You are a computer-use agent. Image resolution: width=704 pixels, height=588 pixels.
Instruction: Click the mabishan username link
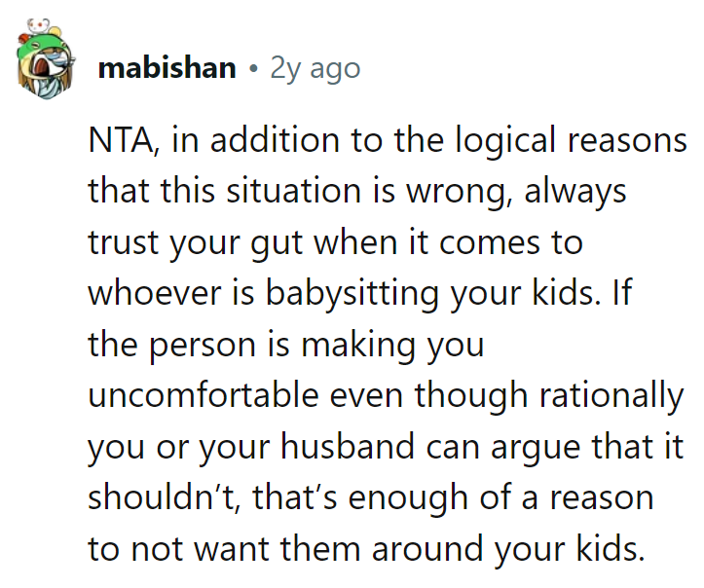(167, 68)
